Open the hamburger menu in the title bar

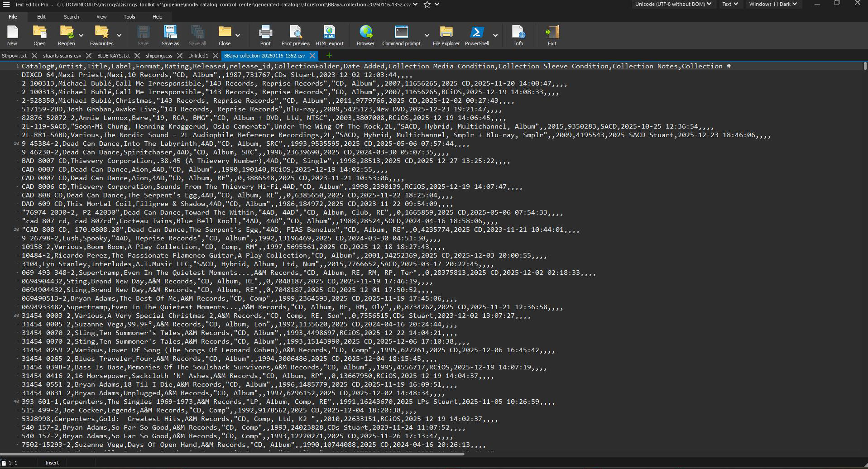(x=6, y=5)
